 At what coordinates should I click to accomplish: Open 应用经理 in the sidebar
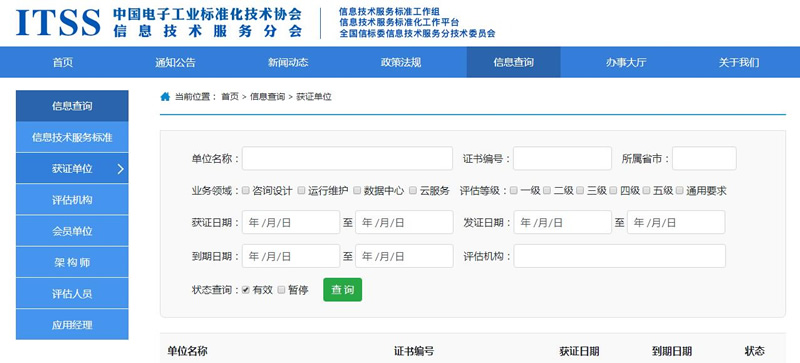72,325
